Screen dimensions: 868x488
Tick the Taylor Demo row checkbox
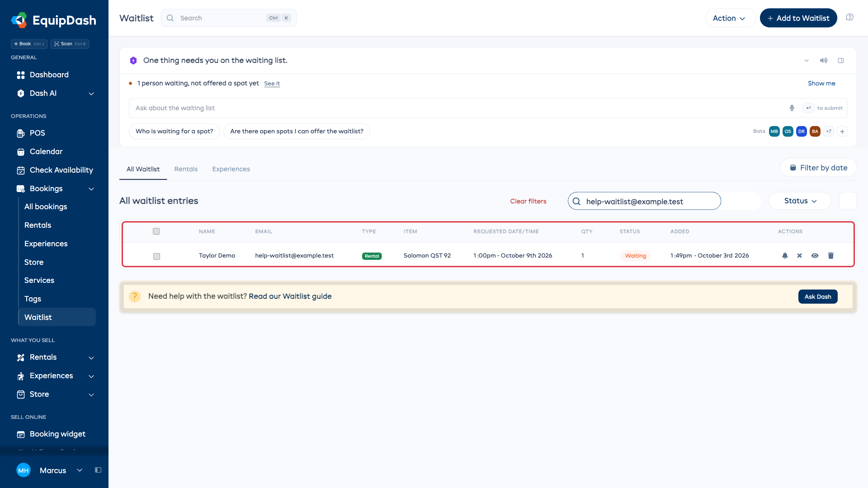coord(156,256)
